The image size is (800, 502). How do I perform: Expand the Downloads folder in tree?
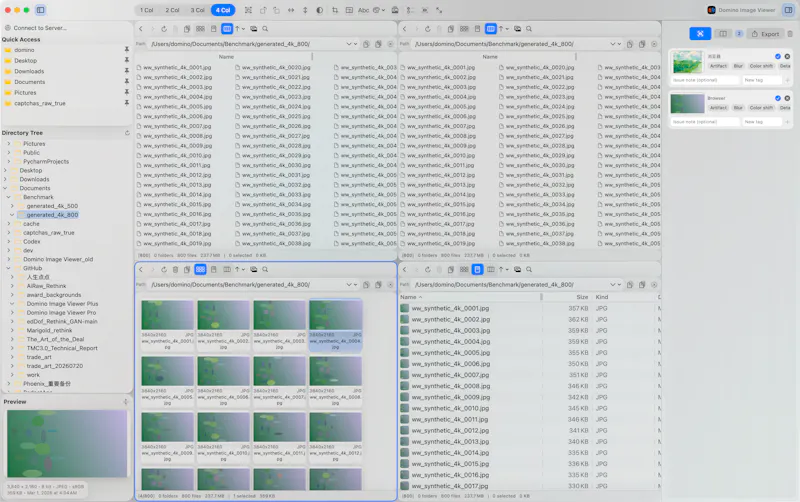pos(6,179)
